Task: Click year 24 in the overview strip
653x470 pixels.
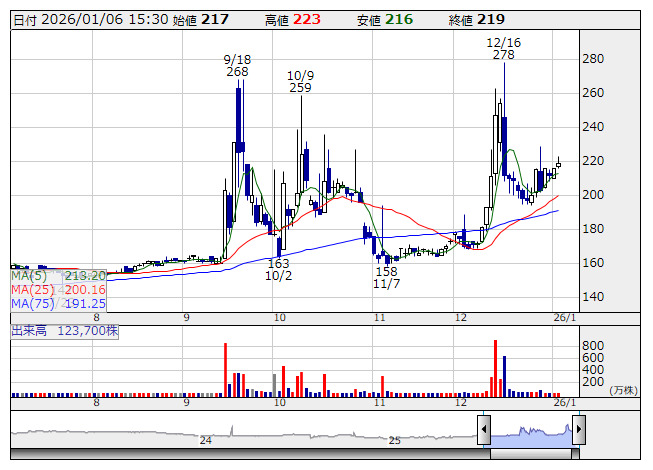Action: coord(205,440)
